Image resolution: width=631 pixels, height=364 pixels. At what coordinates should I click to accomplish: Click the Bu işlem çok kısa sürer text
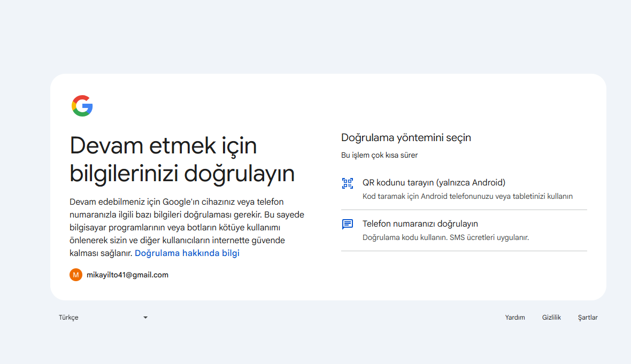click(380, 155)
